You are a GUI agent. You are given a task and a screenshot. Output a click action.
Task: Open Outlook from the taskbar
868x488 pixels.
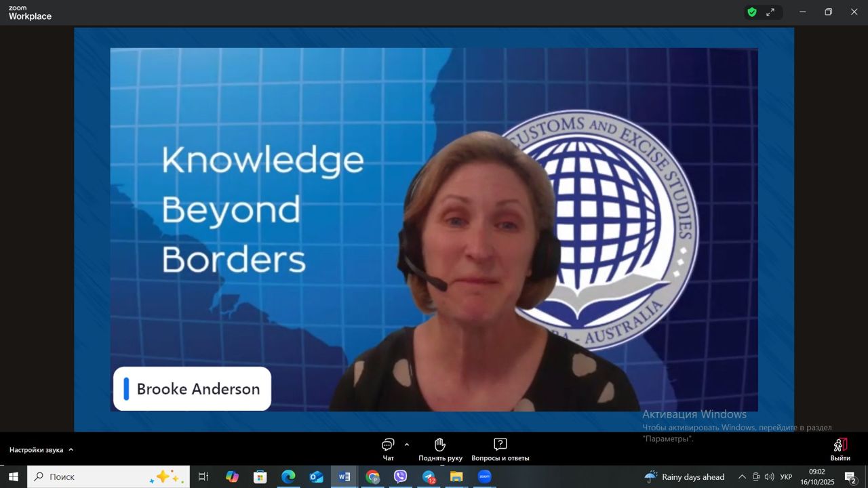[316, 477]
